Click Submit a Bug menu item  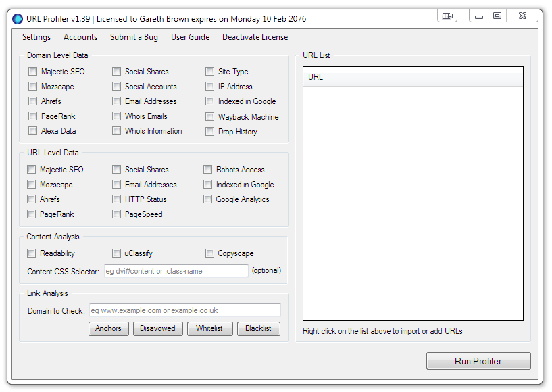(x=134, y=37)
